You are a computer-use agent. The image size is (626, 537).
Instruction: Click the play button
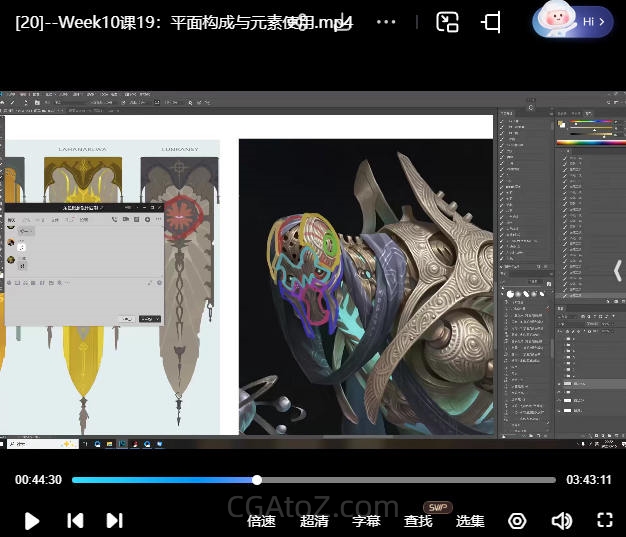(32, 520)
